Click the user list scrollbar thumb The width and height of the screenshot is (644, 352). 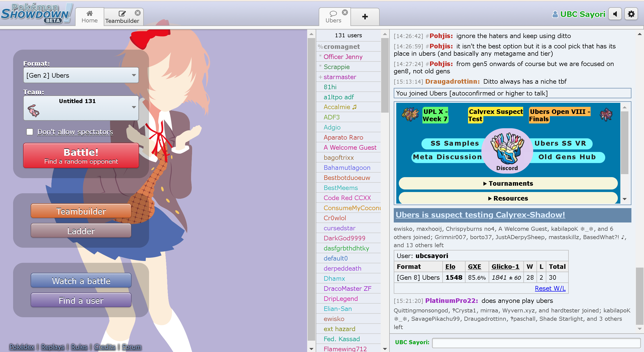click(x=385, y=75)
